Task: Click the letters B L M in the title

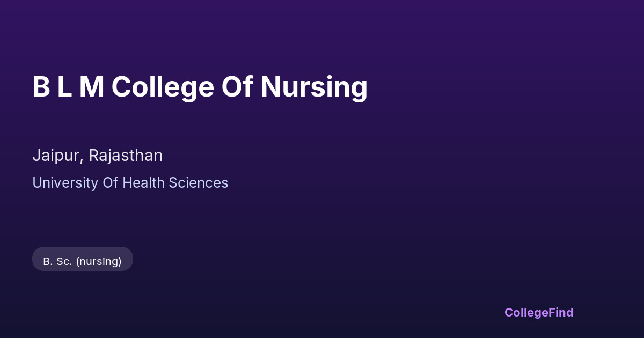Action: click(68, 87)
